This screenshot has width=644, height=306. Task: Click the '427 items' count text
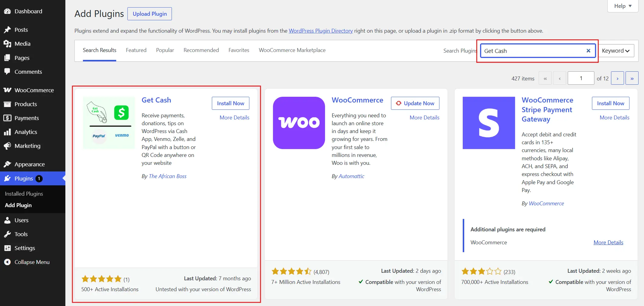523,79
